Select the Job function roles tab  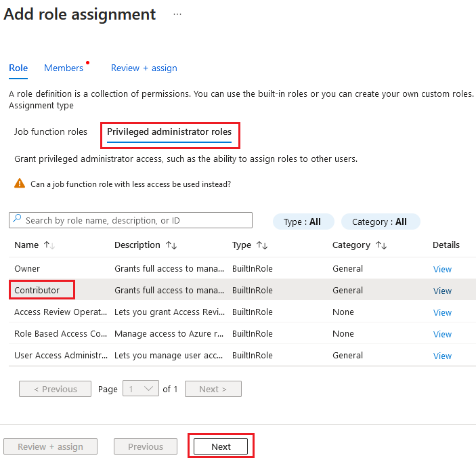click(51, 131)
